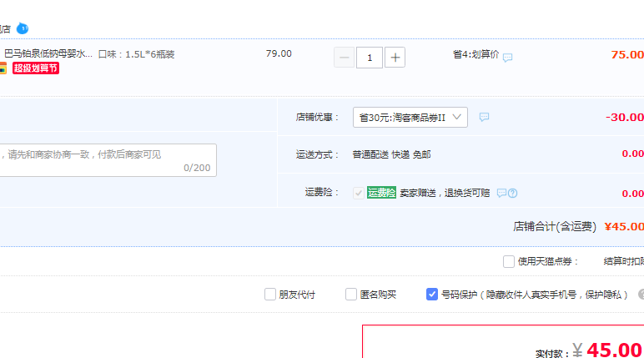644x358 pixels.
Task: Click the 超级划算节 red promotion badge
Action: tap(36, 68)
